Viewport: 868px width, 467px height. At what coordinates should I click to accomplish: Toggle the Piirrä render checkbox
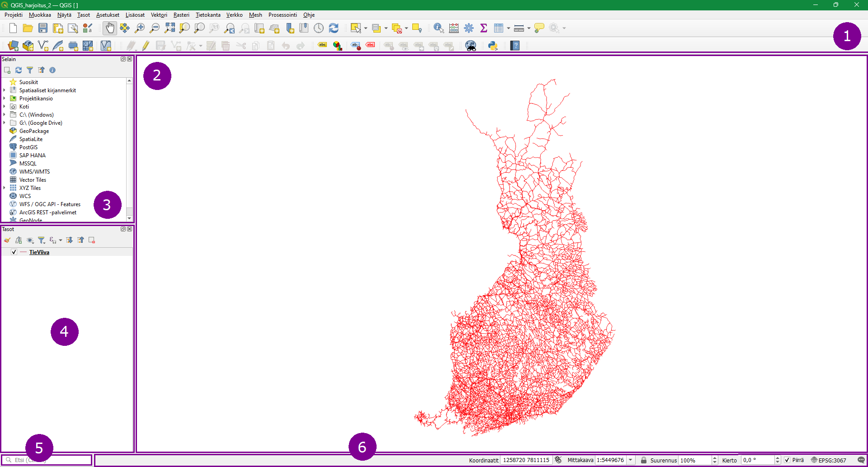[x=787, y=460]
